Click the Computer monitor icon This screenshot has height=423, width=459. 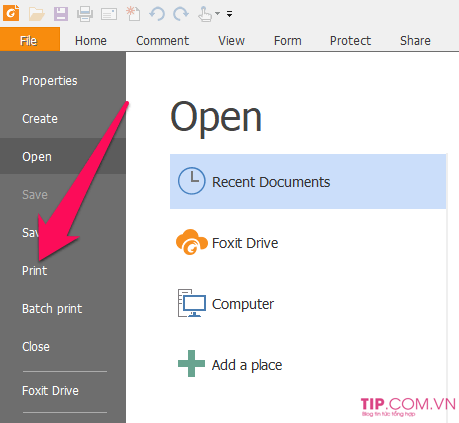tap(192, 303)
